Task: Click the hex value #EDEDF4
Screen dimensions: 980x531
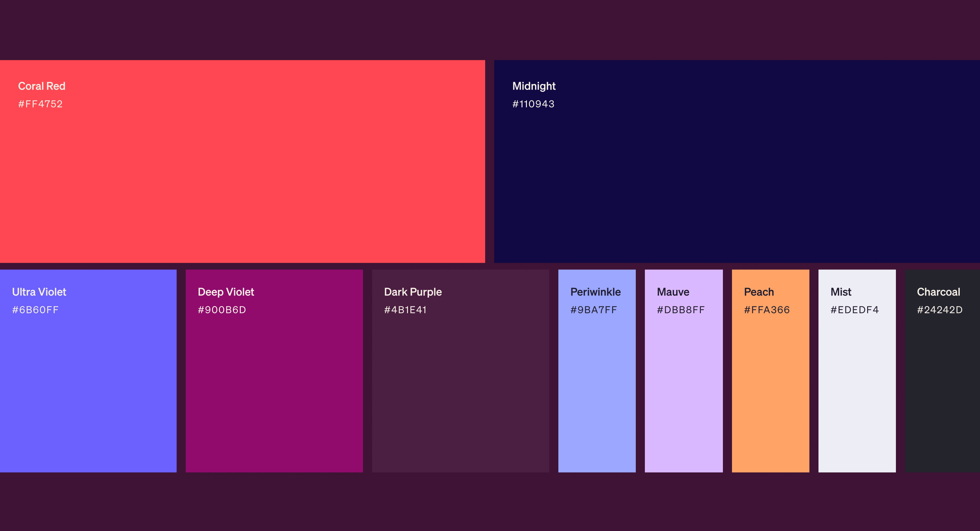Action: click(x=854, y=310)
